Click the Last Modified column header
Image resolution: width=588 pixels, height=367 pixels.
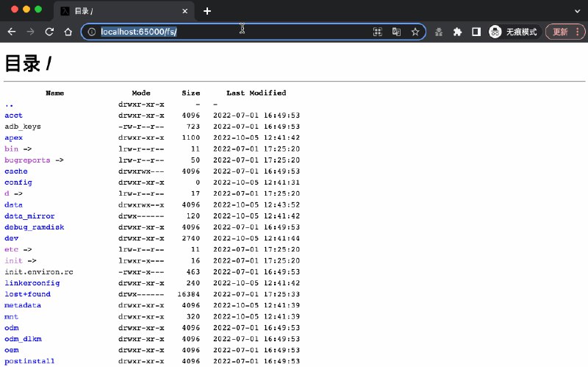256,93
